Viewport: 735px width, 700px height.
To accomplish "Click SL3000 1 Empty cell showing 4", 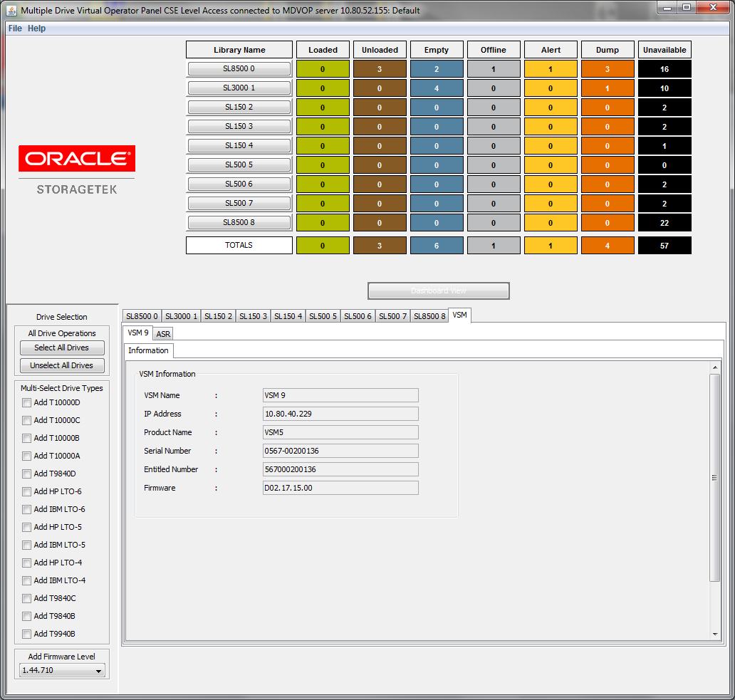I will (x=437, y=88).
